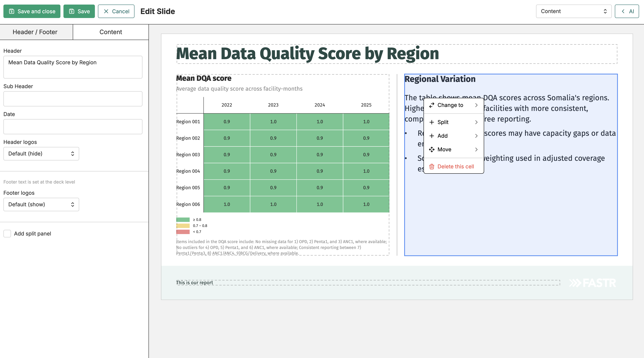Expand the Move submenu chevron

coord(476,149)
